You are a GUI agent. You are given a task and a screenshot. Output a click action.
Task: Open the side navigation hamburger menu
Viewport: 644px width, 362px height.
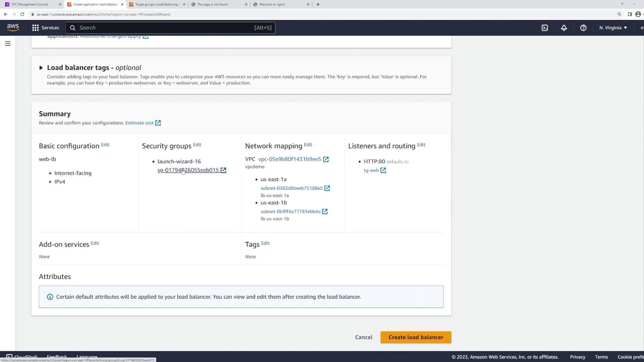click(x=8, y=44)
